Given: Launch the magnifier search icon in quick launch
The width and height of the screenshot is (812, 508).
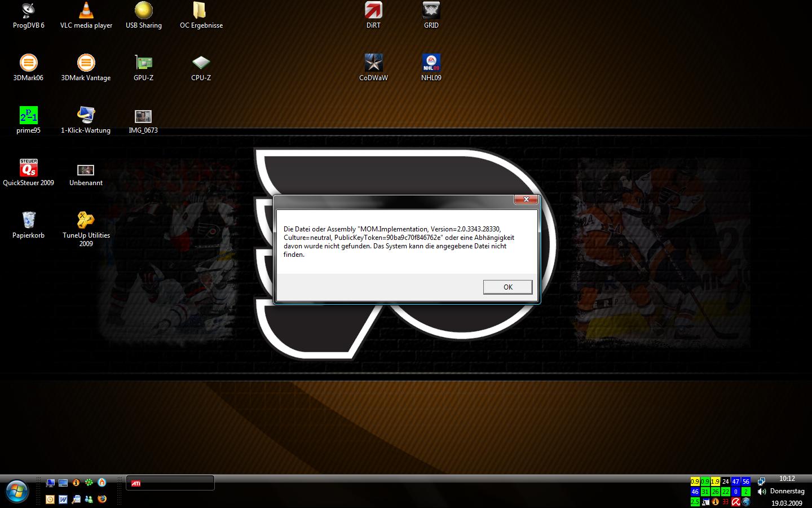Looking at the screenshot, I should (76, 500).
